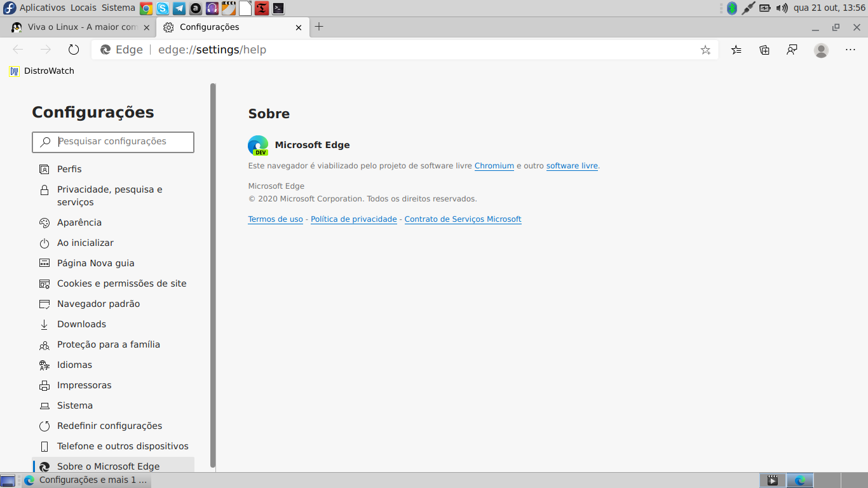
Task: Follow the Chromium link
Action: click(x=494, y=166)
